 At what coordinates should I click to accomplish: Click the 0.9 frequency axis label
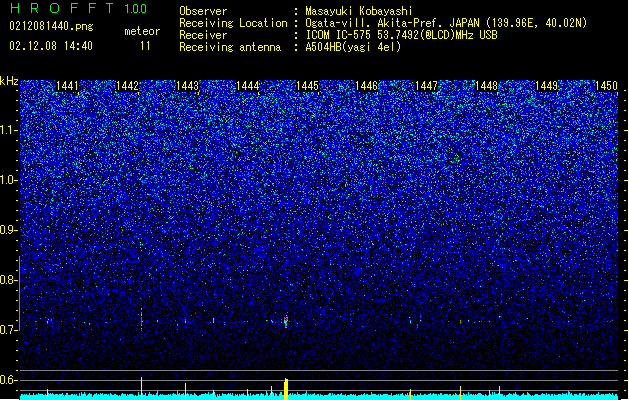click(x=8, y=230)
